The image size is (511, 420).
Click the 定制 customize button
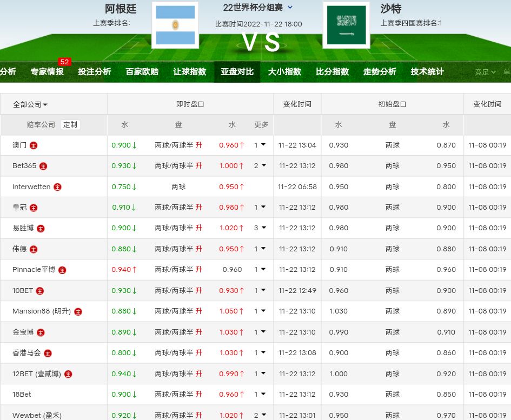pyautogui.click(x=70, y=125)
